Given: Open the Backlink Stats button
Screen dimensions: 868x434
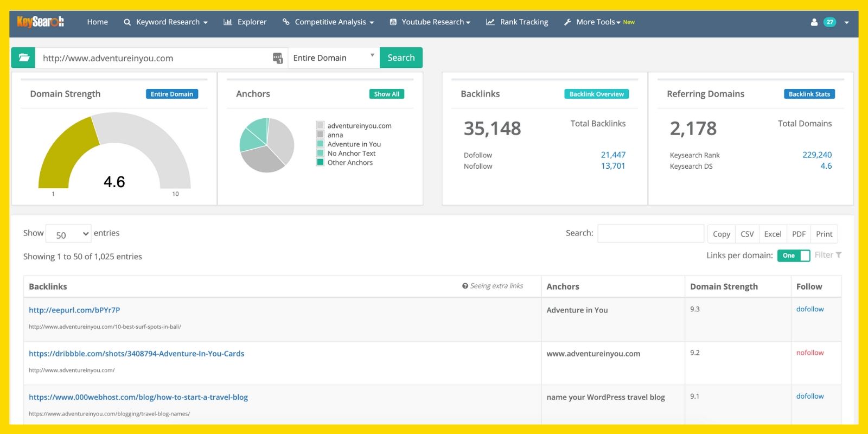Looking at the screenshot, I should pos(809,94).
